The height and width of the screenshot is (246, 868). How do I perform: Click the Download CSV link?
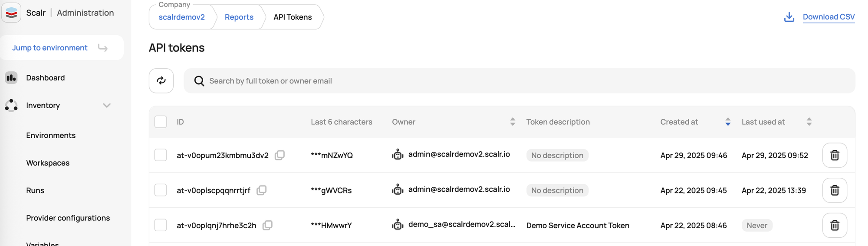[829, 17]
